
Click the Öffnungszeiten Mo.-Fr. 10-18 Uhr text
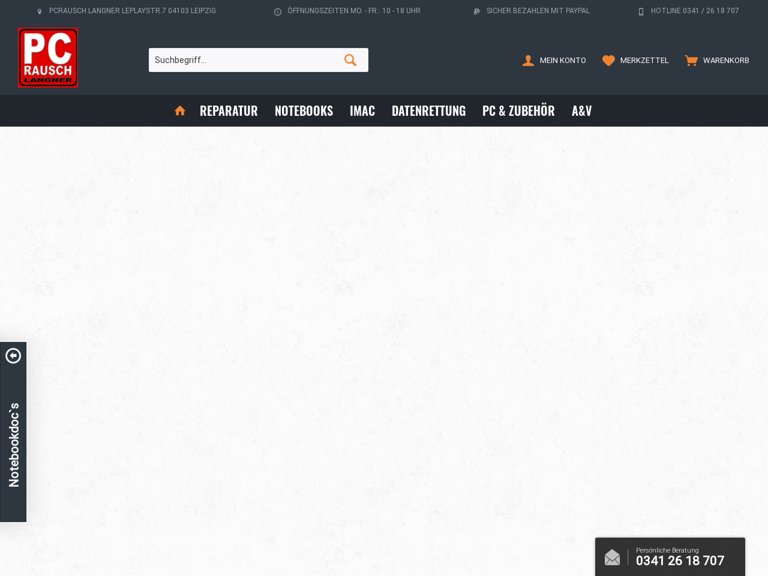pyautogui.click(x=354, y=11)
